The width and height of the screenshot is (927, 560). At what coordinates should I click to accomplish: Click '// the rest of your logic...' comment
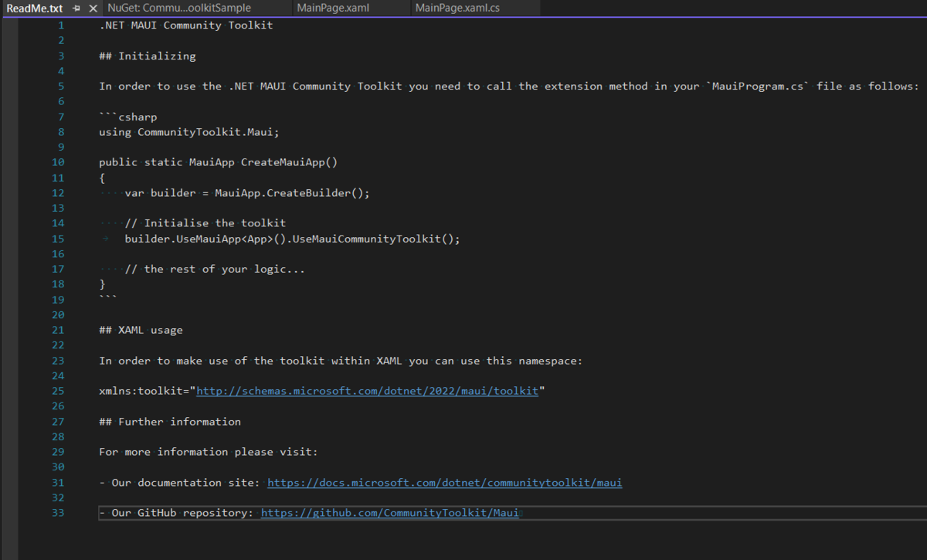tap(215, 270)
